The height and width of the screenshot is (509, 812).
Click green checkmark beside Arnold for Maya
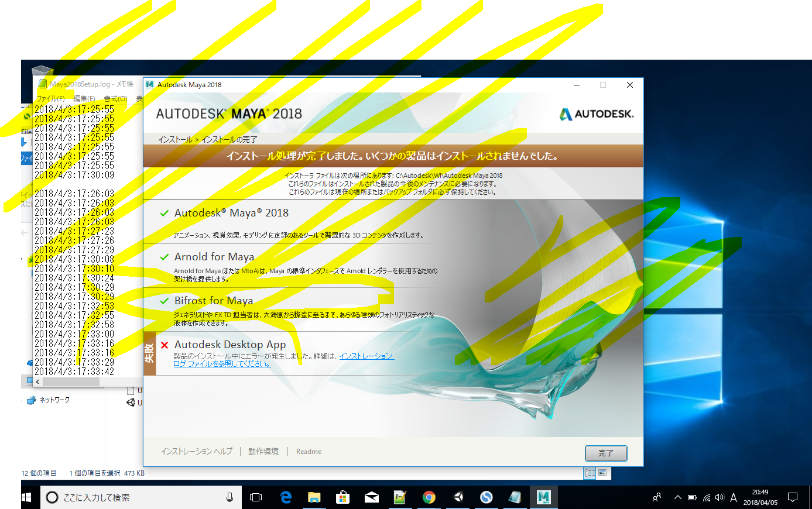pos(165,257)
